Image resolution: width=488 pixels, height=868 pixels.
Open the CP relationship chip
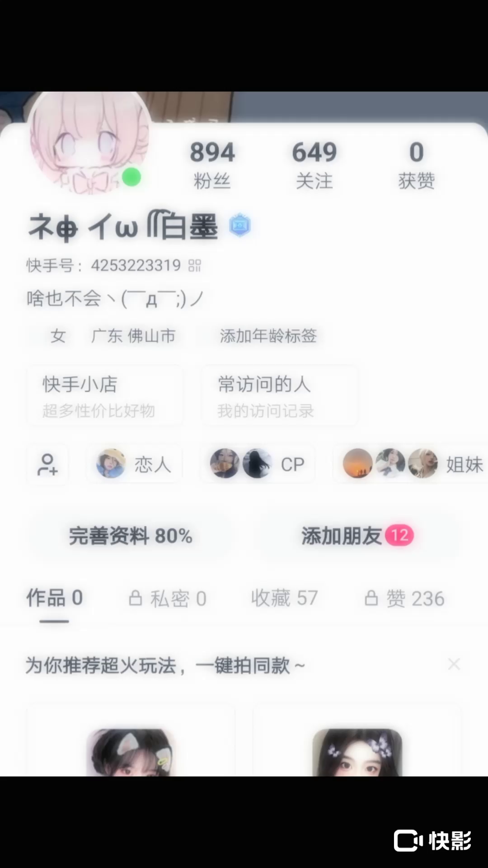click(258, 464)
